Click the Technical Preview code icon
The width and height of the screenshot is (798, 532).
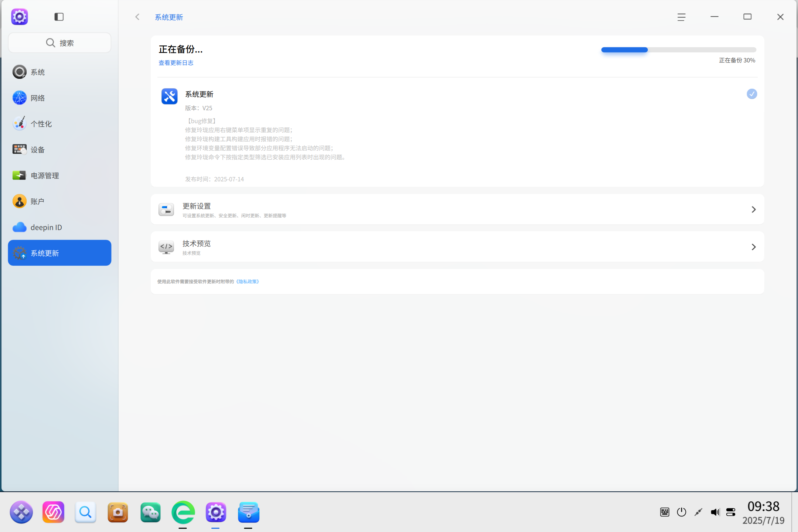[x=166, y=247]
